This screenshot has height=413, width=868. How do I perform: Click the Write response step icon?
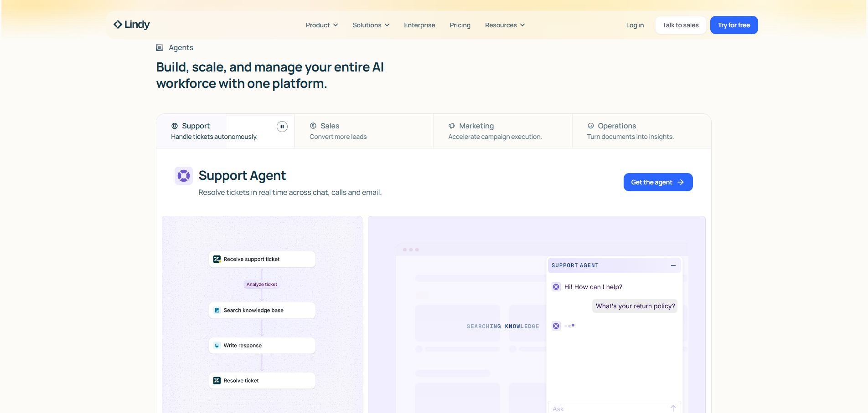pos(216,345)
